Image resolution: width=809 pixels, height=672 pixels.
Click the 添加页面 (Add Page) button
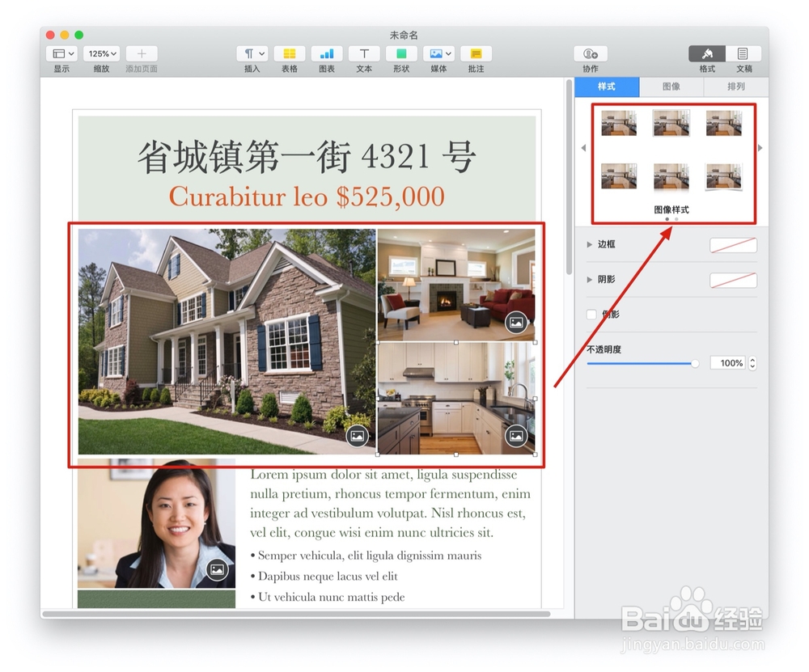(141, 53)
